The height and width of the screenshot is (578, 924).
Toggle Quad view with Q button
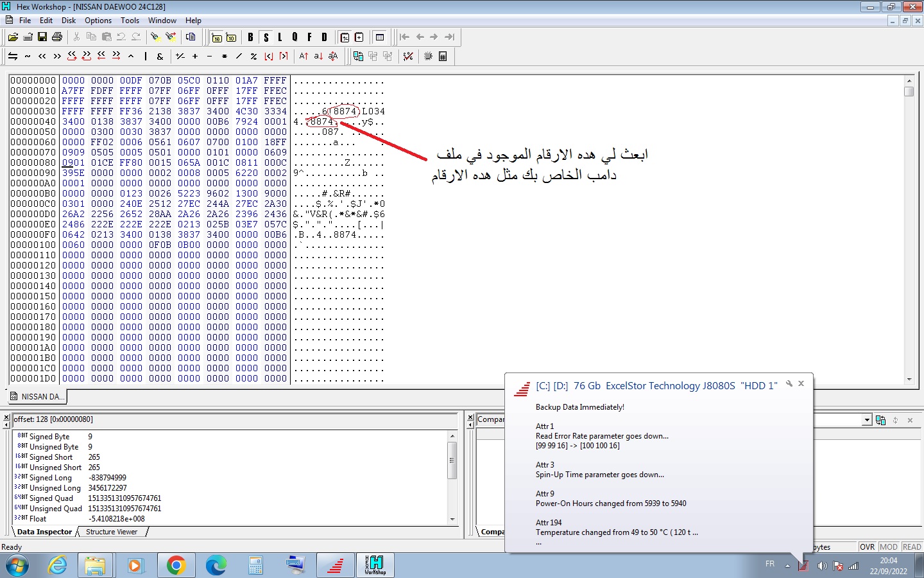295,37
